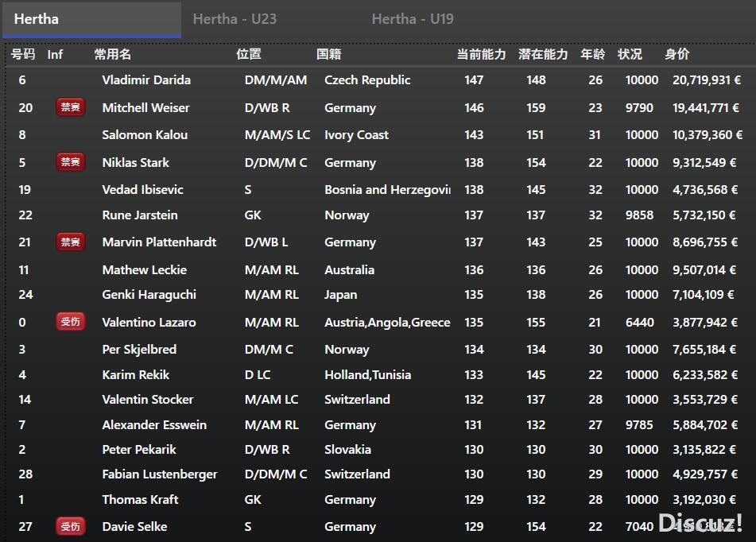Select player Vedad Ibisevic

click(143, 189)
